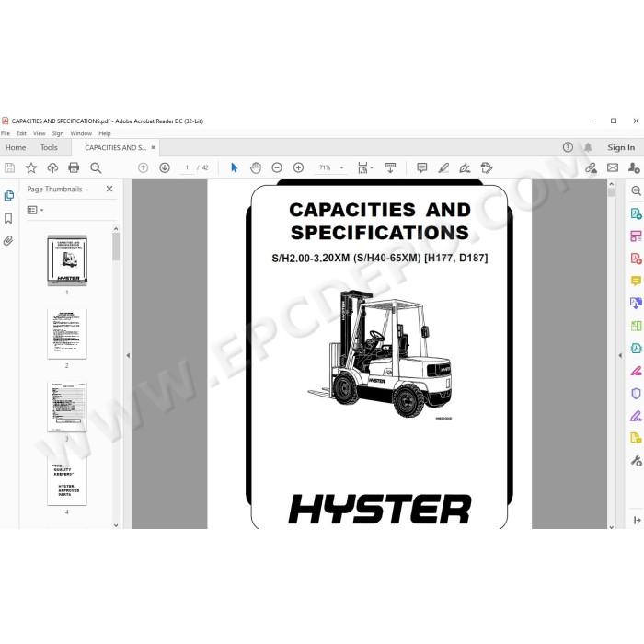Select page 1 thumbnail
Image resolution: width=644 pixels, height=644 pixels.
click(67, 260)
